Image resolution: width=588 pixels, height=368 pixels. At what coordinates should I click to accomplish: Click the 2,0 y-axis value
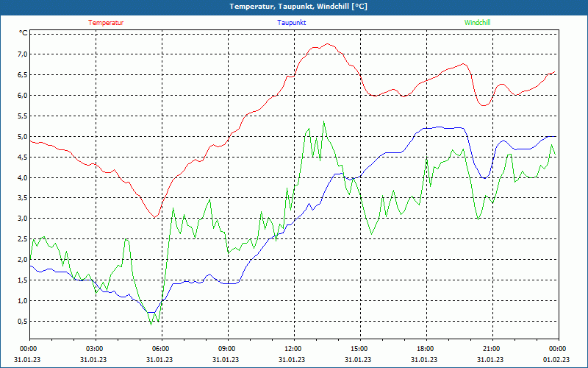point(23,260)
